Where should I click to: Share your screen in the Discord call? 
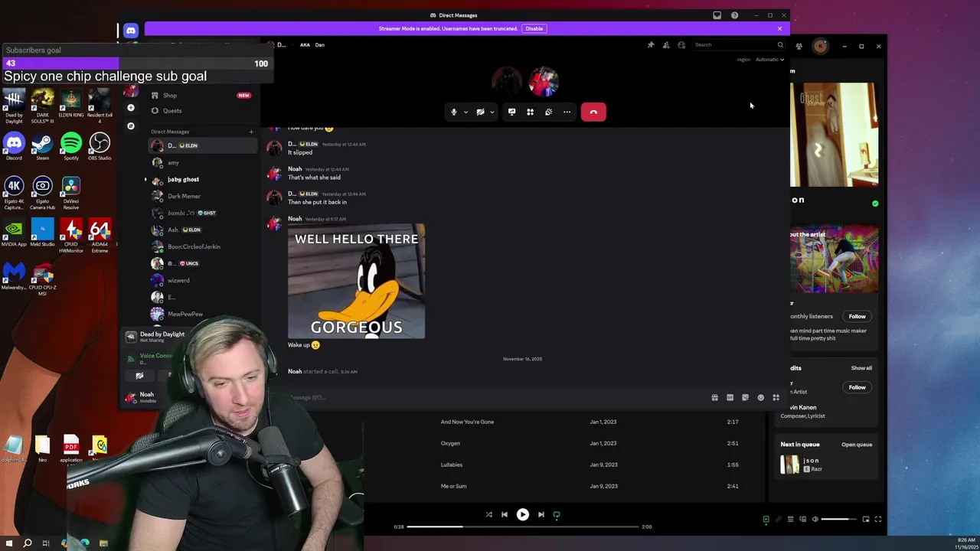click(511, 112)
